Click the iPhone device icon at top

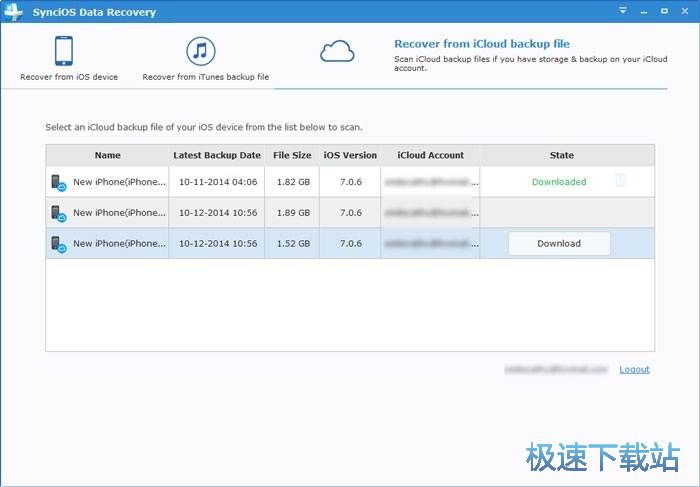click(x=64, y=51)
